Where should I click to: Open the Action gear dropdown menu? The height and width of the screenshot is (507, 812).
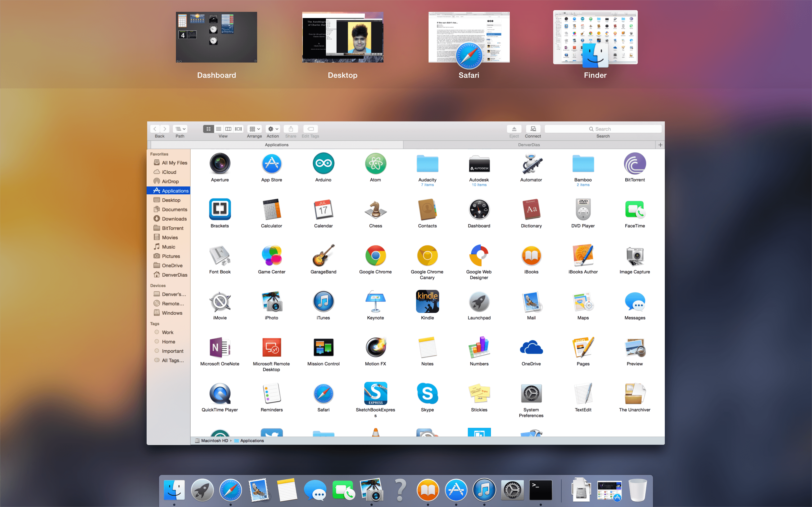tap(273, 129)
